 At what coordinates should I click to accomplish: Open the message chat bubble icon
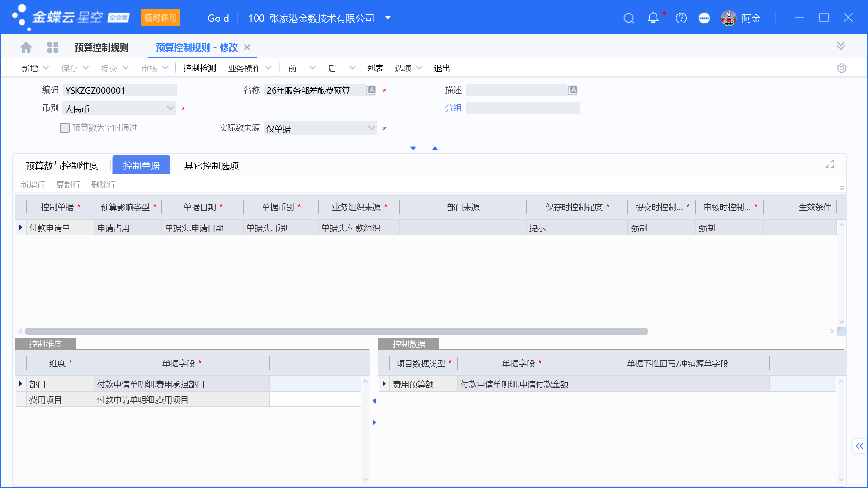[704, 18]
